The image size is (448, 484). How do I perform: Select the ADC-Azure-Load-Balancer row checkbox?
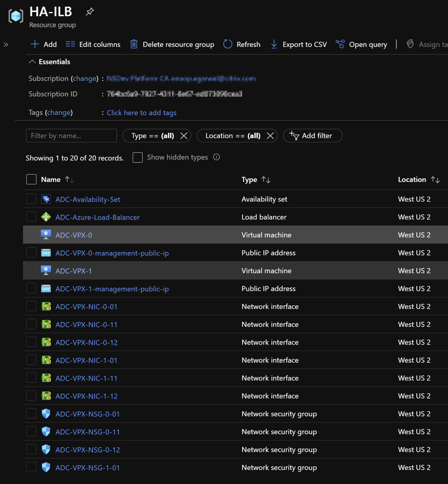(31, 217)
